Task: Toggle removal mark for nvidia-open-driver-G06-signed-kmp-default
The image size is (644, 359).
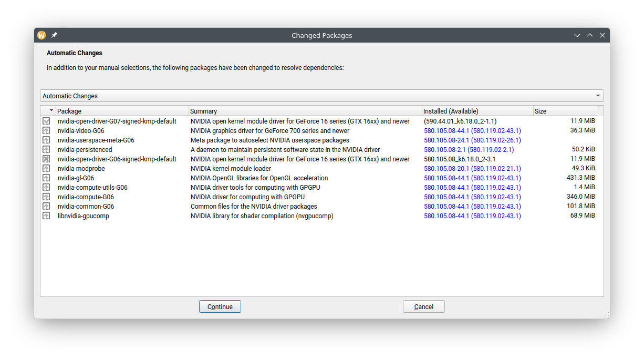Action: 46,159
